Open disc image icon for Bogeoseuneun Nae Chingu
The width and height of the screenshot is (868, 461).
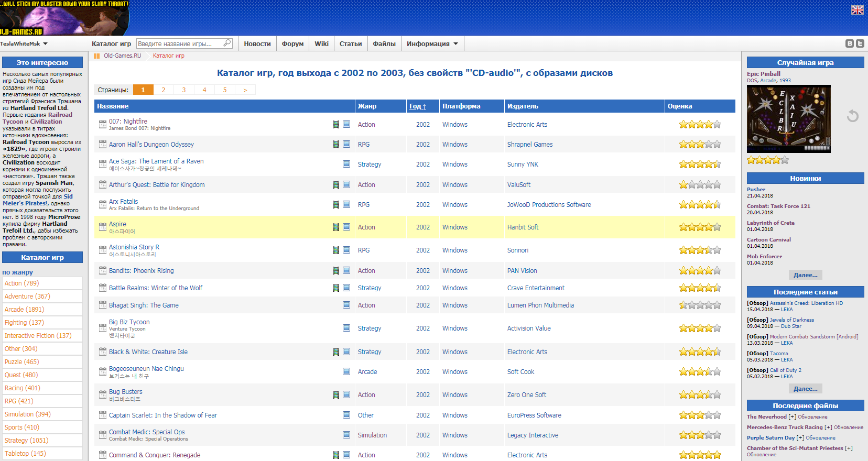click(346, 371)
